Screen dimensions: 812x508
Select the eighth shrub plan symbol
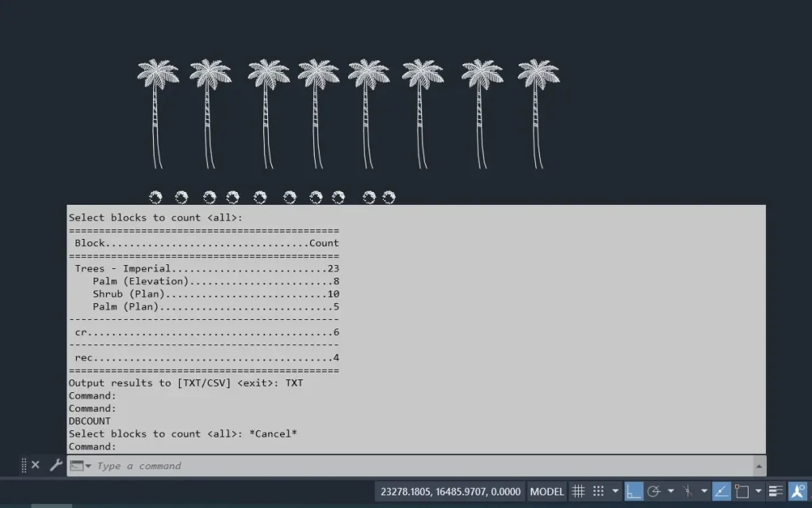[x=338, y=197]
